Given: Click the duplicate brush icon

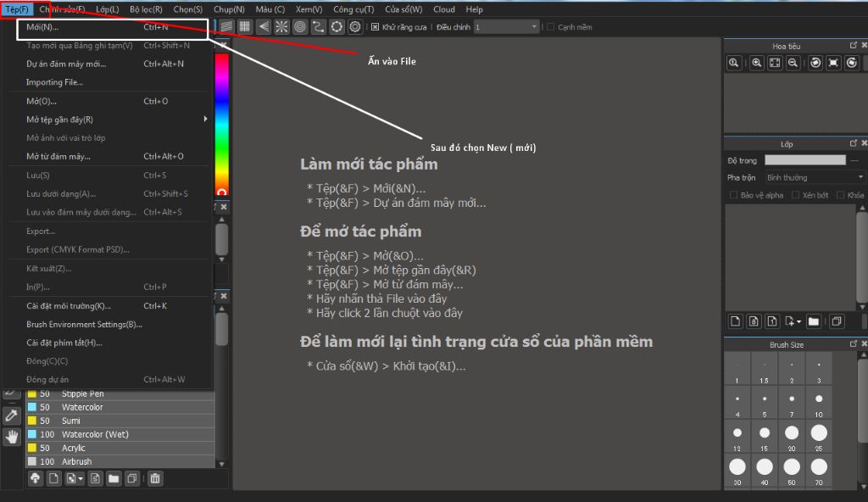Looking at the screenshot, I should [x=131, y=478].
